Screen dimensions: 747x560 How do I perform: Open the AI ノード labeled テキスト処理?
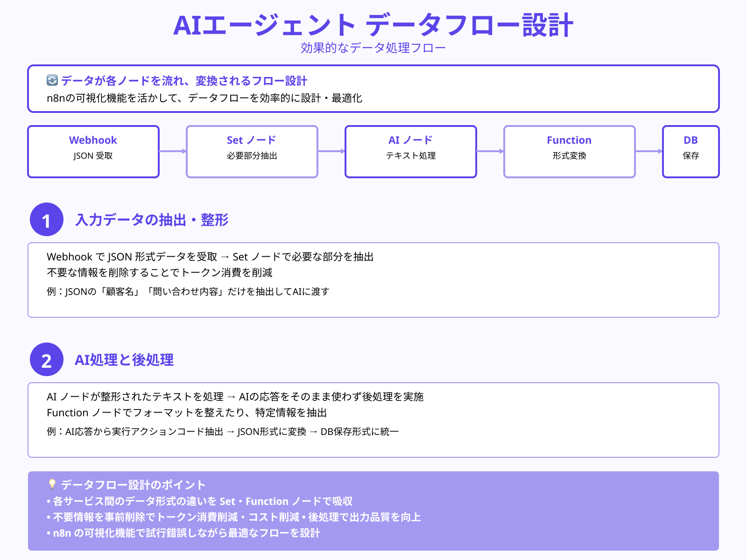(x=410, y=151)
